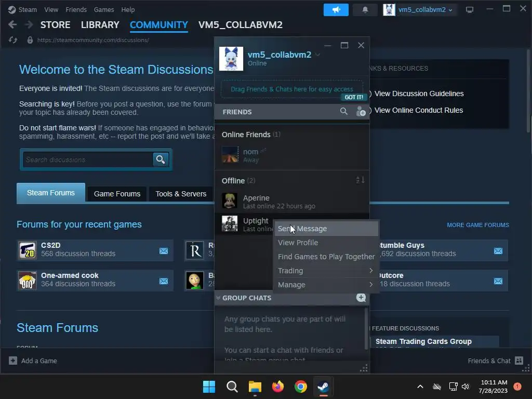
Task: Select friend Aperine in offline list
Action: click(x=292, y=201)
